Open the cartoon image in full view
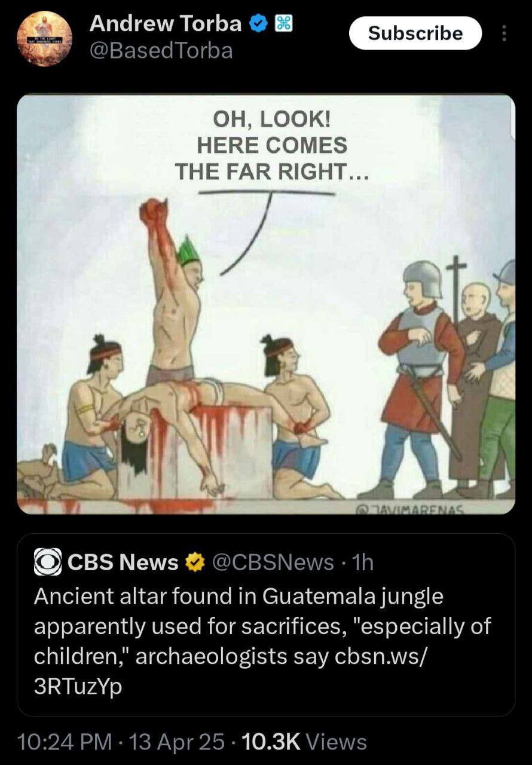Screen dimensions: 532x765 pos(266,304)
